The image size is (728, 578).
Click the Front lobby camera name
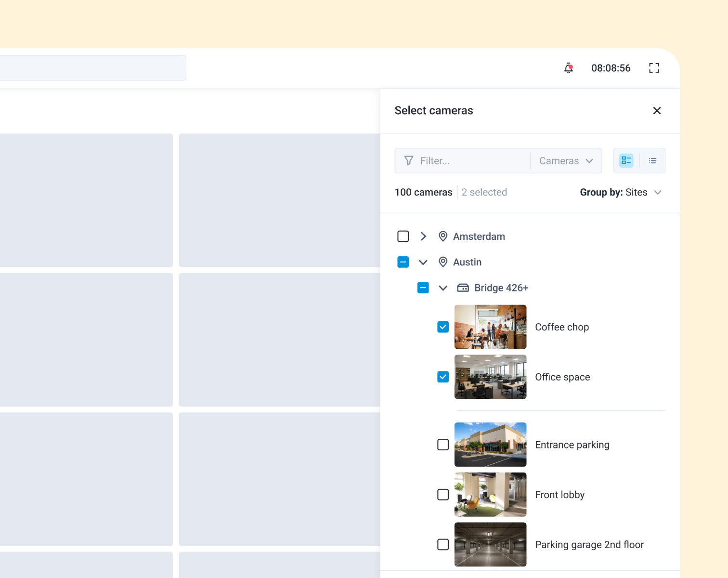point(559,495)
